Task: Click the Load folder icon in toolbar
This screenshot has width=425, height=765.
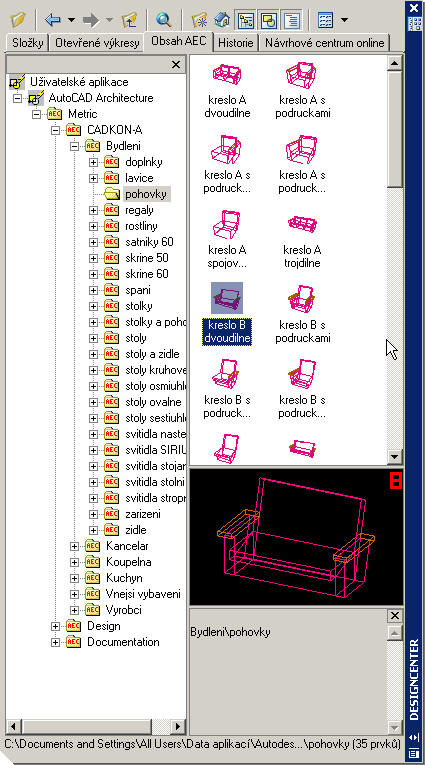Action: [18, 20]
